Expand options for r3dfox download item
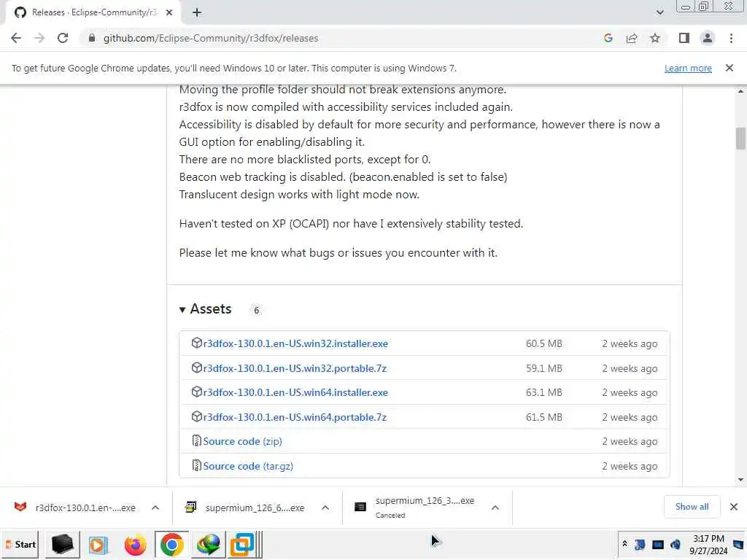 (155, 507)
